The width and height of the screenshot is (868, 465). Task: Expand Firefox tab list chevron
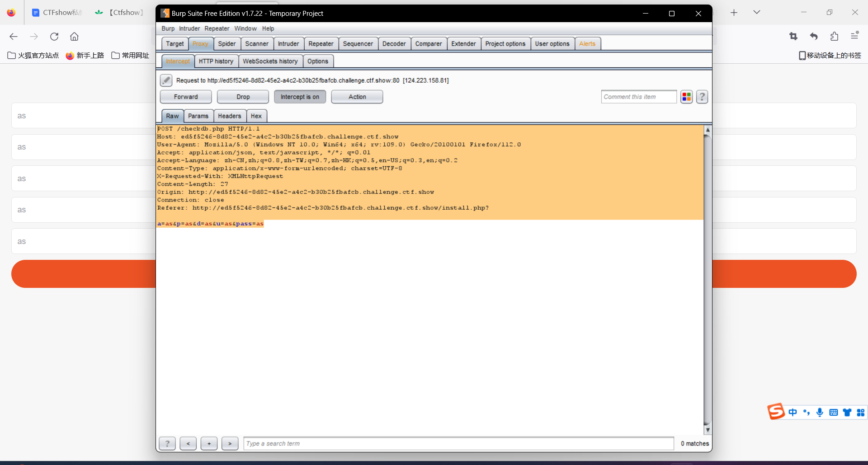[756, 12]
